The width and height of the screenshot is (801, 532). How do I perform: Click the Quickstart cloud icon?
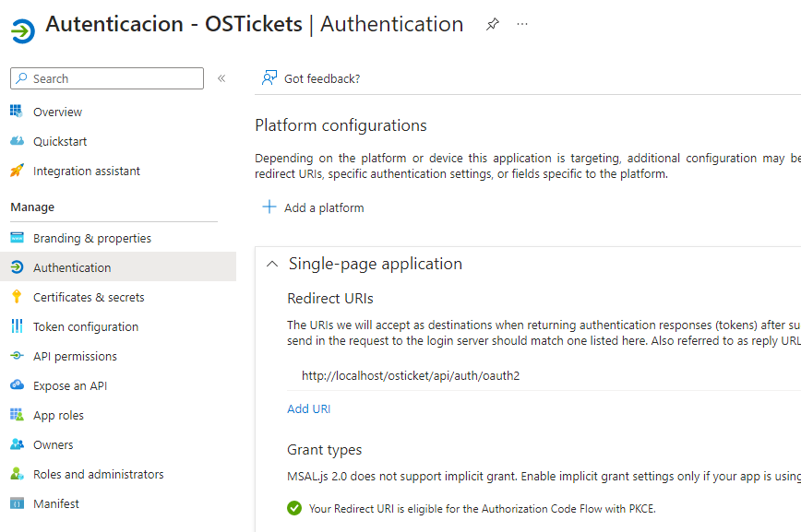click(17, 141)
